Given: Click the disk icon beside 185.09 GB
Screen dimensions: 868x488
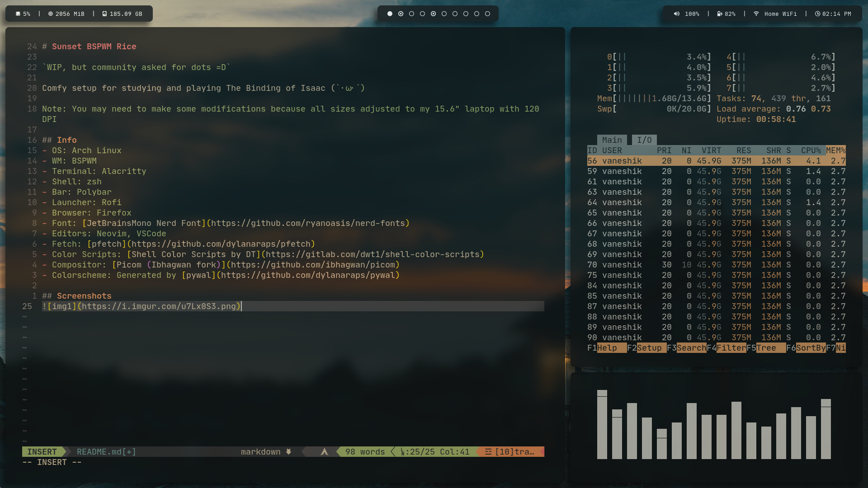Looking at the screenshot, I should (x=104, y=14).
